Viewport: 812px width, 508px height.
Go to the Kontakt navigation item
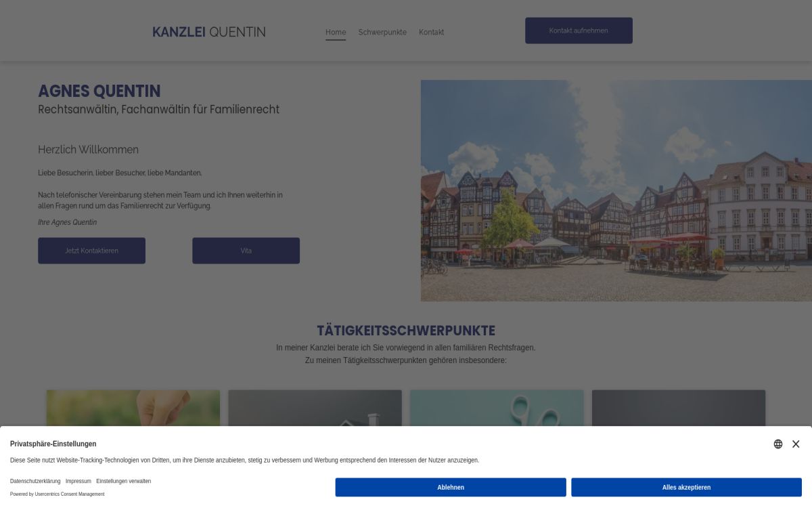click(431, 32)
